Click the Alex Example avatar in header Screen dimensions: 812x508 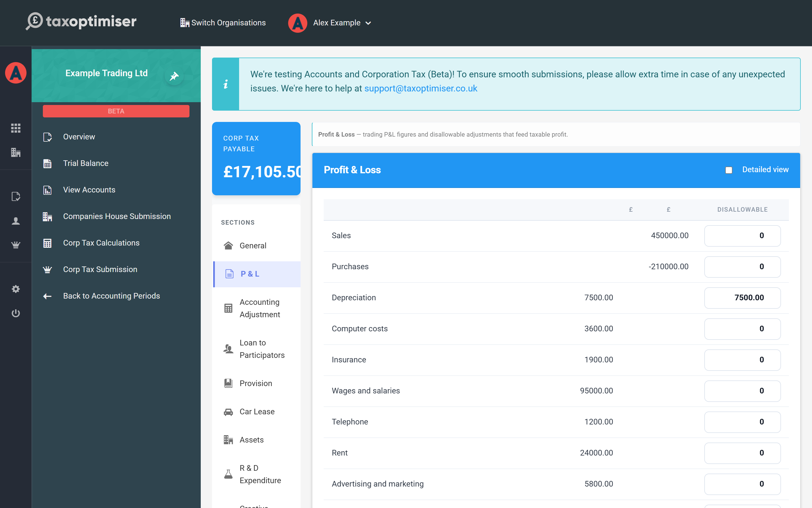click(x=297, y=23)
